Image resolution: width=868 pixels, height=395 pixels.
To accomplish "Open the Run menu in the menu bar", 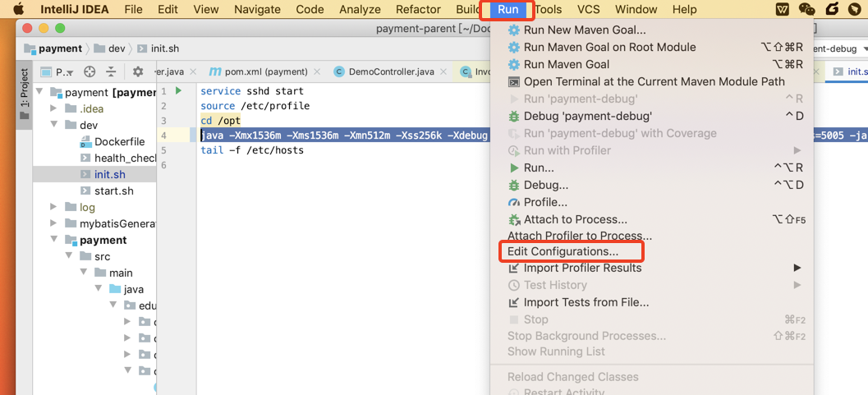I will pyautogui.click(x=507, y=9).
